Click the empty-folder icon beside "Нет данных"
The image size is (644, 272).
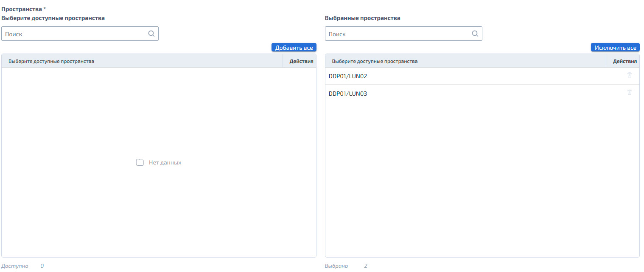pos(140,162)
